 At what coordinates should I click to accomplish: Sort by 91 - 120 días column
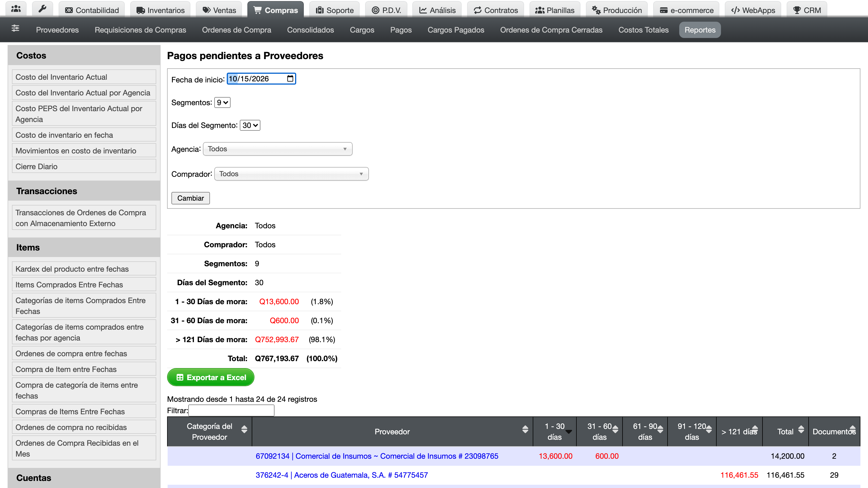click(x=709, y=429)
